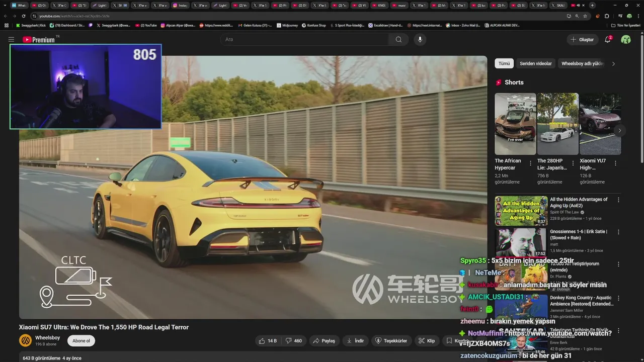Open Donkey Kong Country Aquatic Ambience title
644x362 pixels.
[x=582, y=301]
